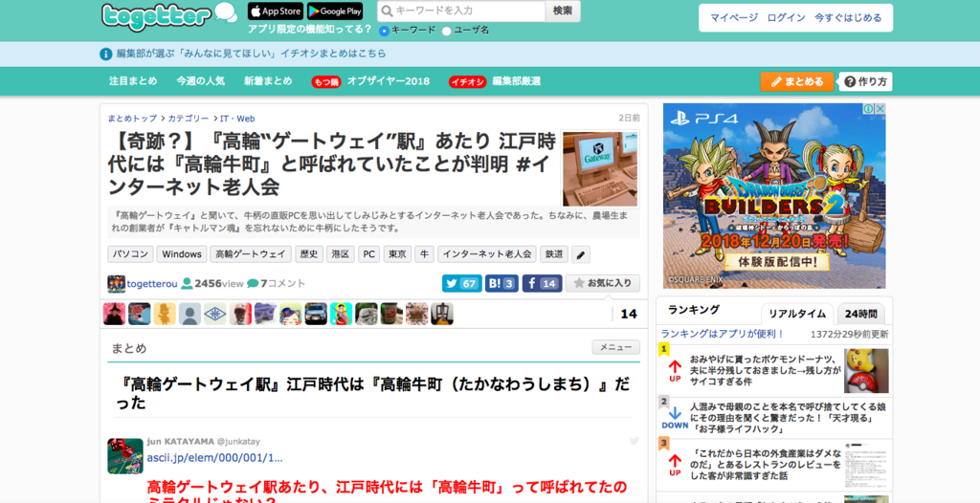Open the Dragon Quest Builders 2 ad
This screenshot has width=980, height=503.
point(773,196)
